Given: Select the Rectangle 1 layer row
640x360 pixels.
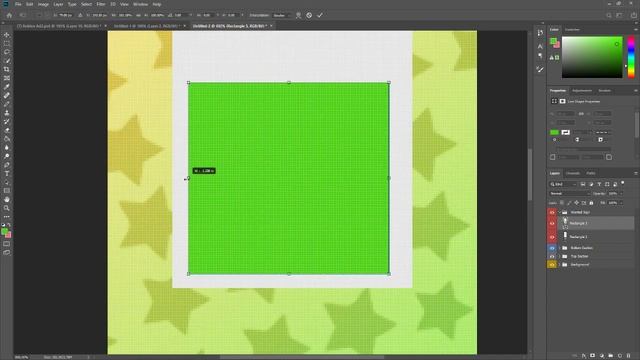Looking at the screenshot, I should click(596, 237).
